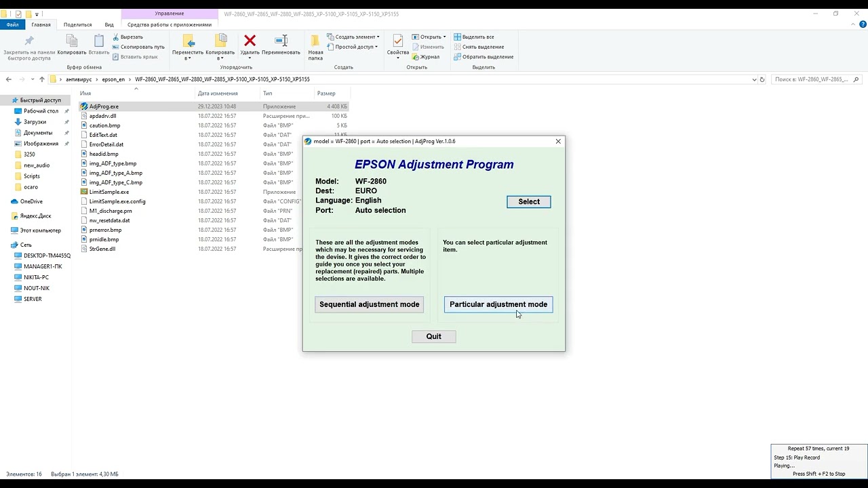Image resolution: width=868 pixels, height=488 pixels.
Task: Click Закрепить на панели быстрого доступа
Action: [29, 47]
